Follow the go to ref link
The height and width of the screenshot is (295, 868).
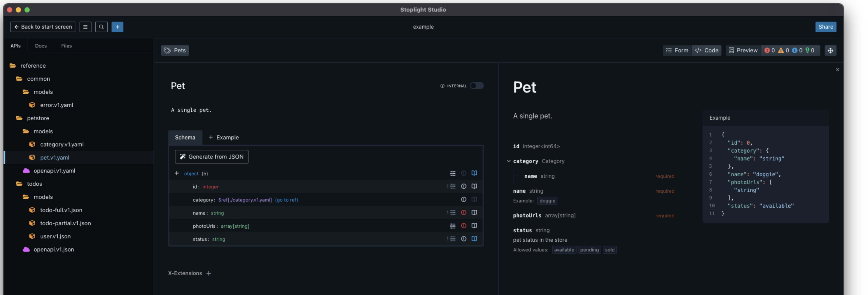point(286,200)
